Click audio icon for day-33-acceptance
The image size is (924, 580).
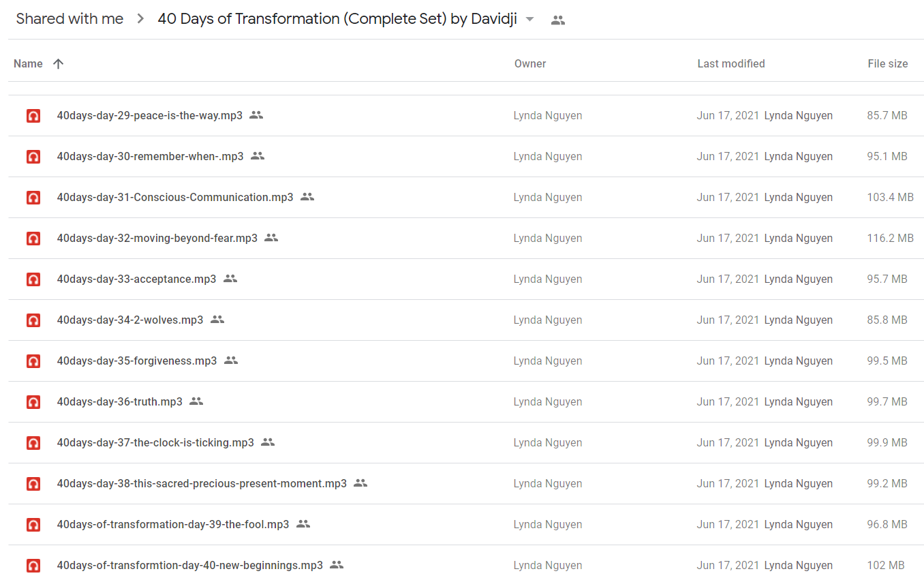(33, 279)
